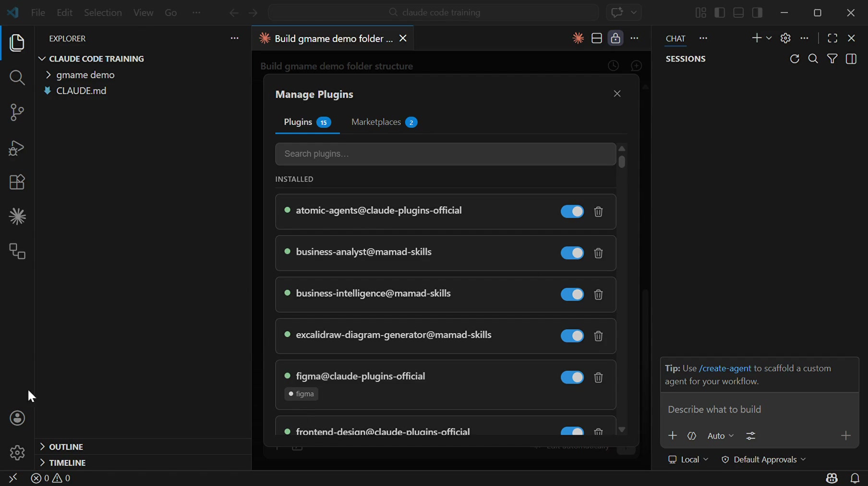The width and height of the screenshot is (868, 486).
Task: Add context with plus in chat input
Action: click(x=673, y=436)
